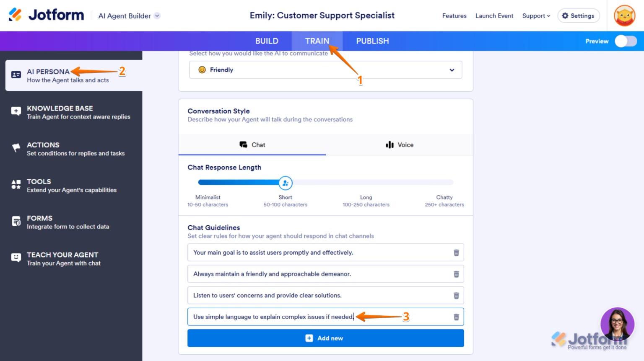Screen dimensions: 644x361
Task: Set Chat Response Length to Long
Action: pos(366,182)
